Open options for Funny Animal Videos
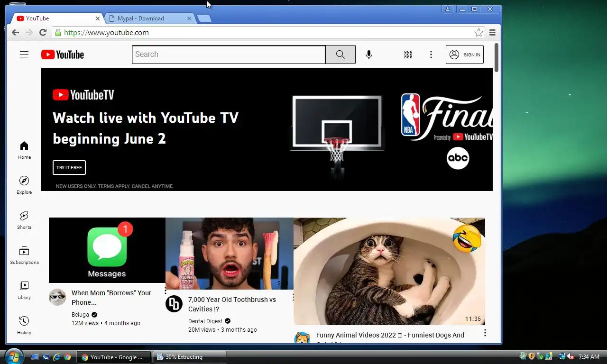This screenshot has width=607, height=364. (485, 333)
